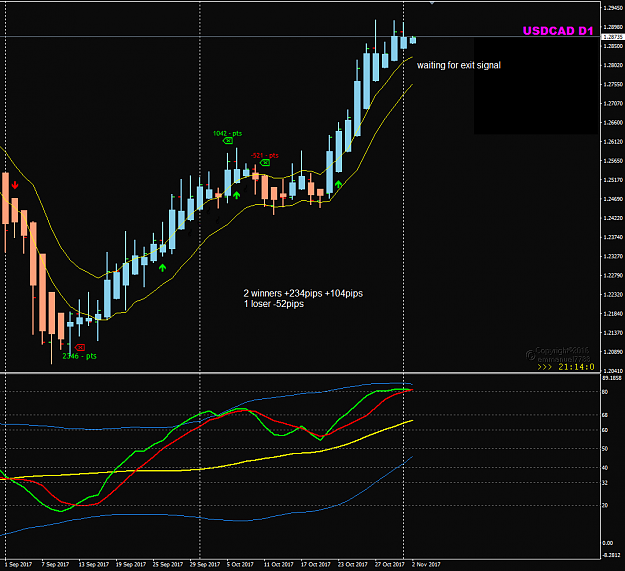Select the 'waiting for exit signal' note

tap(459, 65)
